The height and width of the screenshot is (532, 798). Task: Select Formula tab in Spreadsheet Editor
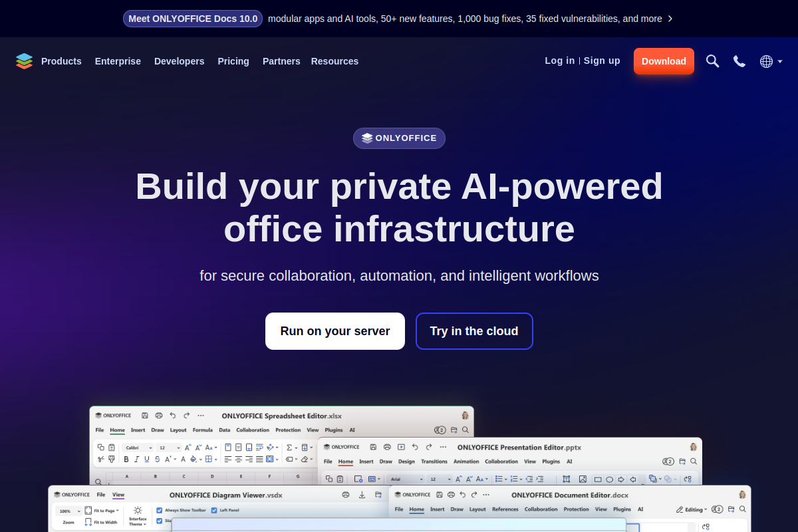[203, 430]
